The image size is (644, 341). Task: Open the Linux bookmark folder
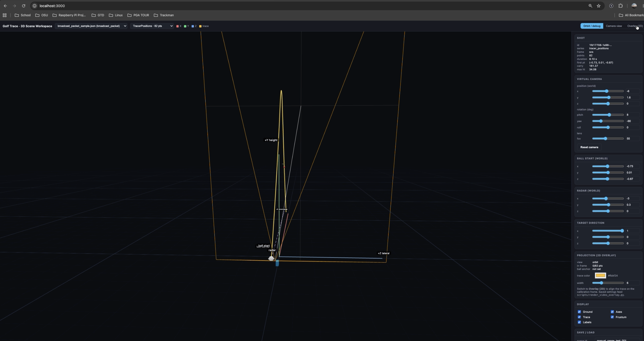point(116,15)
